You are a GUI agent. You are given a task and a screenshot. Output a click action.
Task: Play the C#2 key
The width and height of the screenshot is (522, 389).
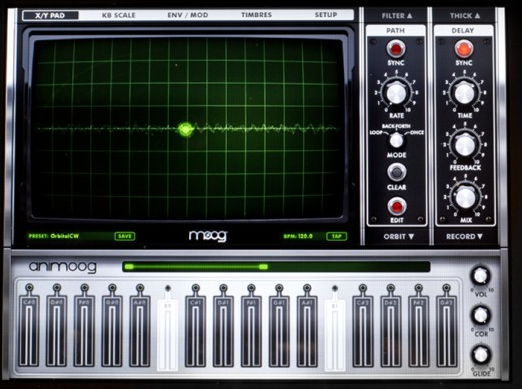tap(363, 331)
